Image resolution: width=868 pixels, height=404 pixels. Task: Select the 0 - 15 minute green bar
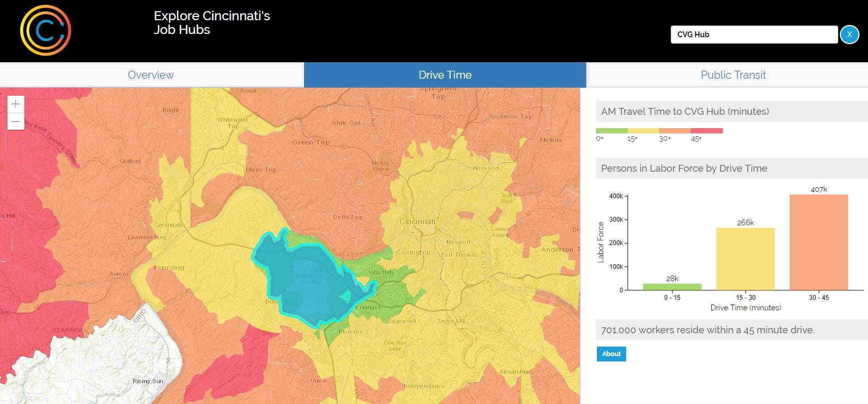coord(672,287)
